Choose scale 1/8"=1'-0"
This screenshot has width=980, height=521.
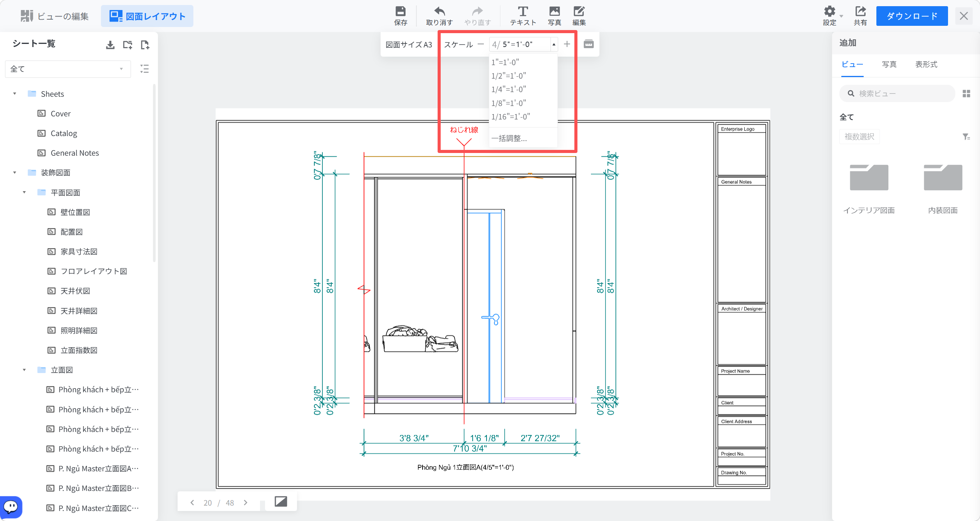(x=523, y=103)
